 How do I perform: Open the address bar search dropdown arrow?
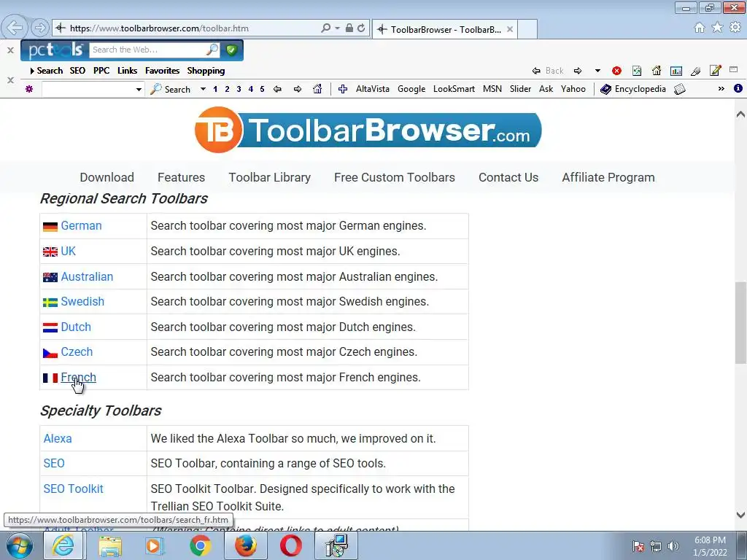pos(337,28)
